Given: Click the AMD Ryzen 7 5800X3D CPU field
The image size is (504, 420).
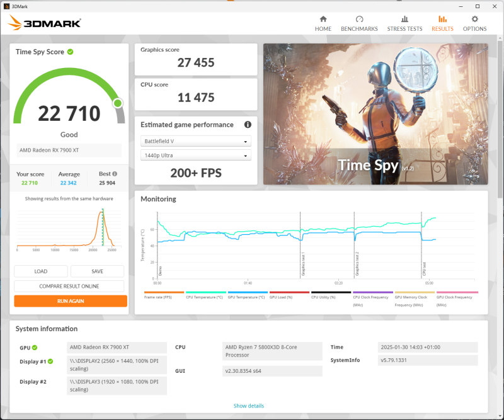Looking at the screenshot, I should point(272,351).
